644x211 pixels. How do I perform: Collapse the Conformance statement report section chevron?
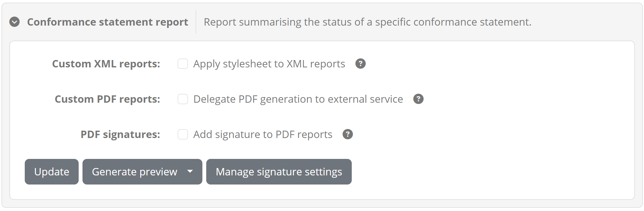point(14,22)
